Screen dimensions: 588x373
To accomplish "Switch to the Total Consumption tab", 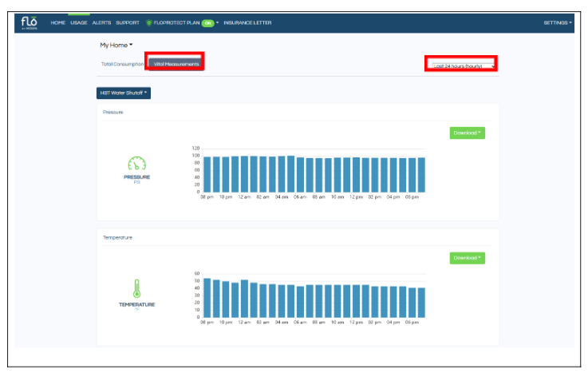I will pos(122,64).
